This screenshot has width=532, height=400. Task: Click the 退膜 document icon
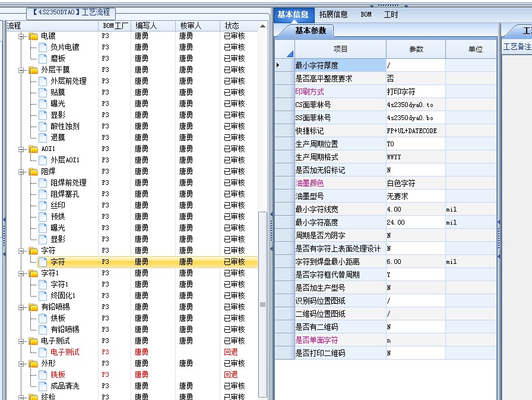tap(43, 137)
